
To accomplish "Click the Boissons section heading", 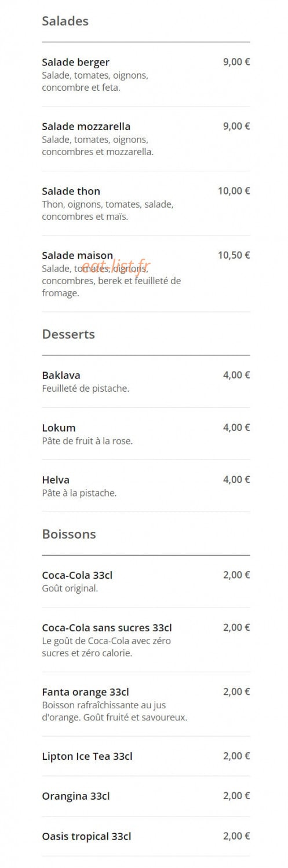I will 69,534.
